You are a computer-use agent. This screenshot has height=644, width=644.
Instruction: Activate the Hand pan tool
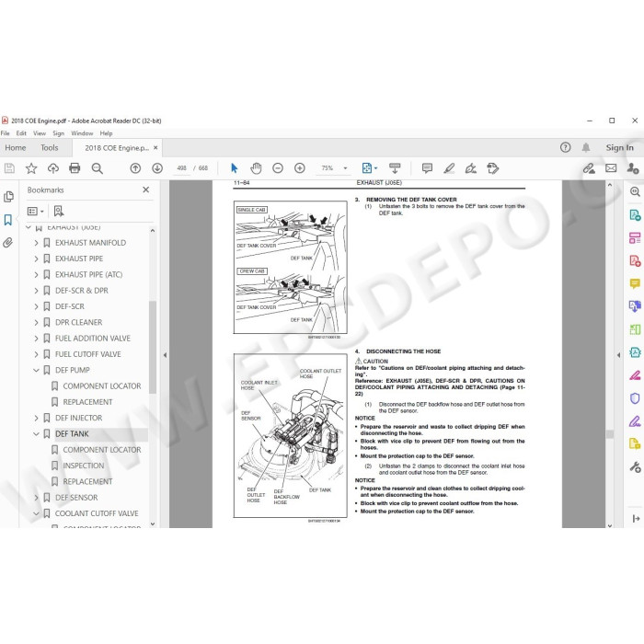click(x=256, y=168)
